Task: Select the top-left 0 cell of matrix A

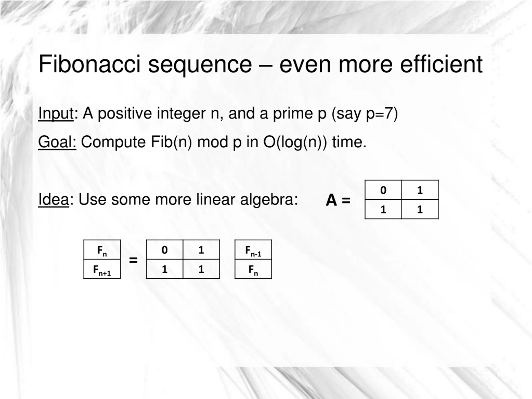Action: [383, 190]
